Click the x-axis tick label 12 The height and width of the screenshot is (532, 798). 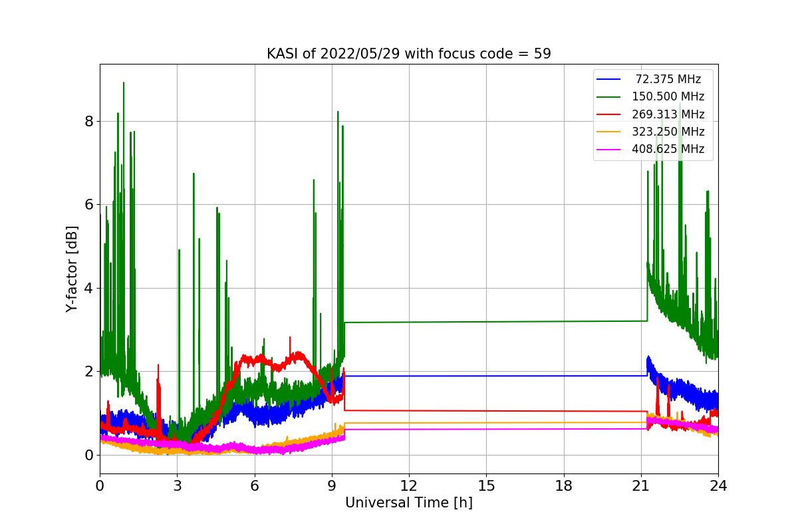(x=409, y=485)
